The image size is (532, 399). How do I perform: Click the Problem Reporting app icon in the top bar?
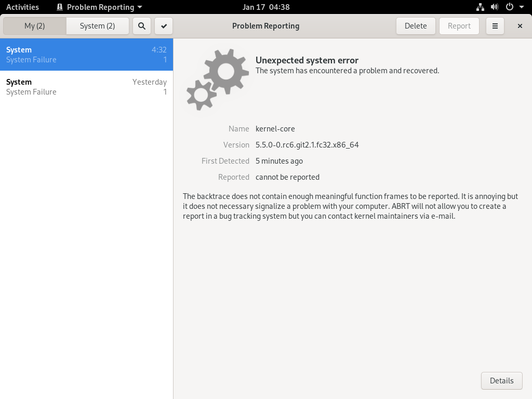60,7
